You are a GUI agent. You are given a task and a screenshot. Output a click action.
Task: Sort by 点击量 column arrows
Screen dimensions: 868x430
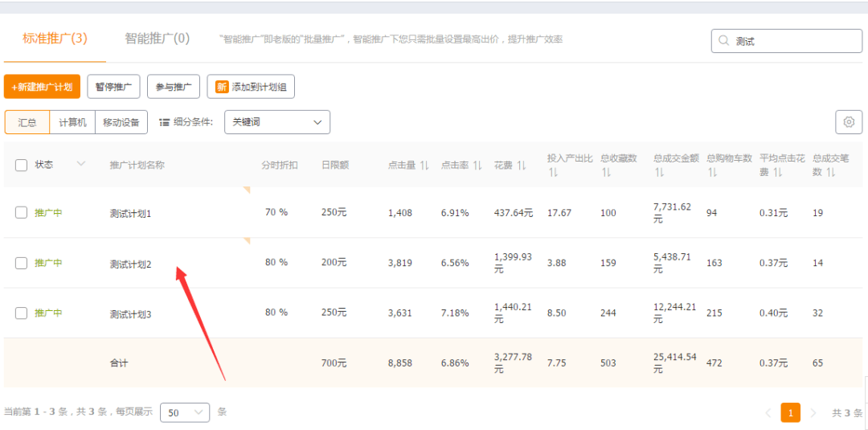(424, 166)
